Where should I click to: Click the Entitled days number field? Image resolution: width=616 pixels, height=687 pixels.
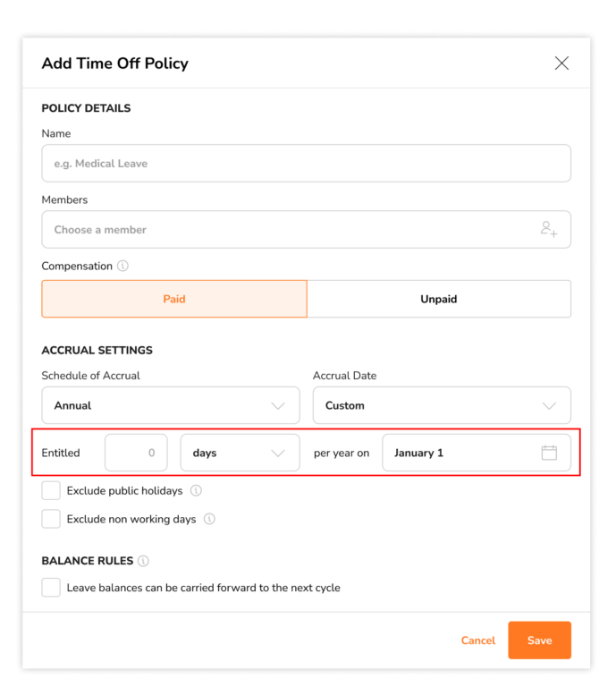coord(136,453)
